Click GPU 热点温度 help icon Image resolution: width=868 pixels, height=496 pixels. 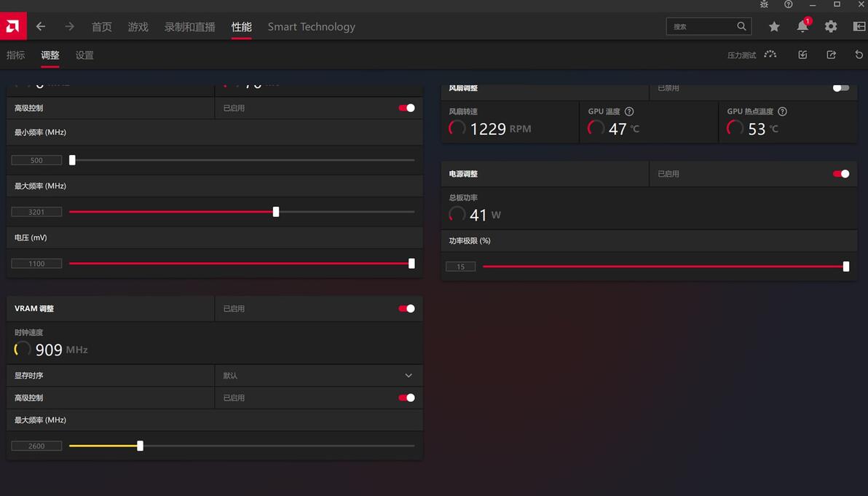(782, 111)
